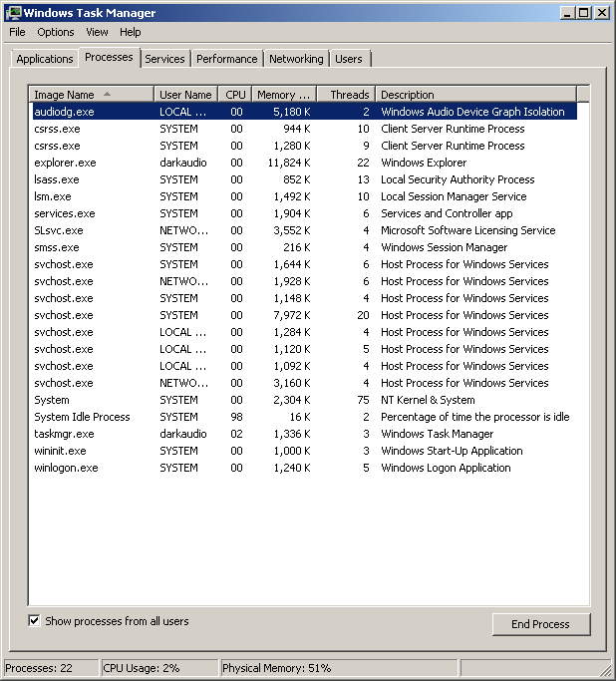Toggle Show processes from all users checkbox

pos(34,621)
